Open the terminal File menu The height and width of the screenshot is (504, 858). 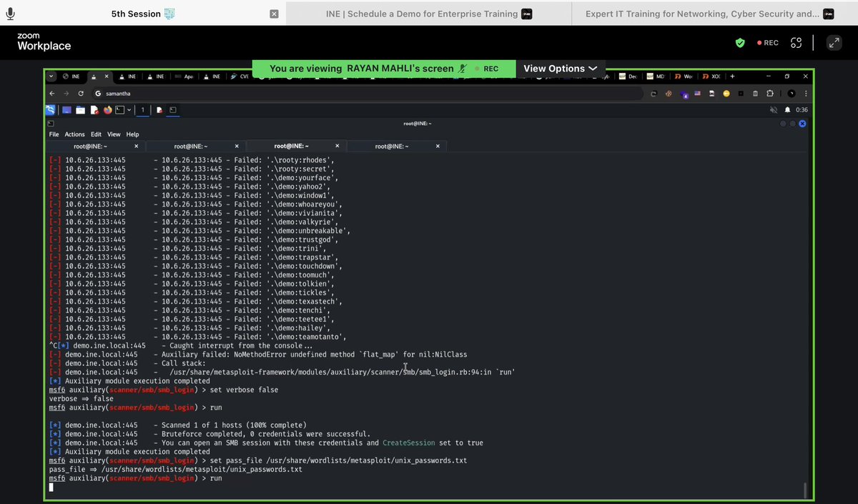(54, 134)
